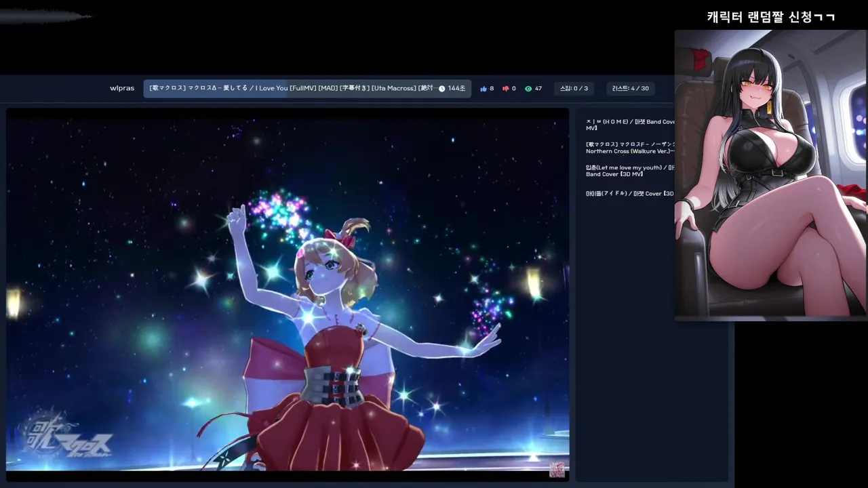Select the 아이돌(アイドル) Cover queue item
Viewport: 868px width, 488px height.
(630, 194)
